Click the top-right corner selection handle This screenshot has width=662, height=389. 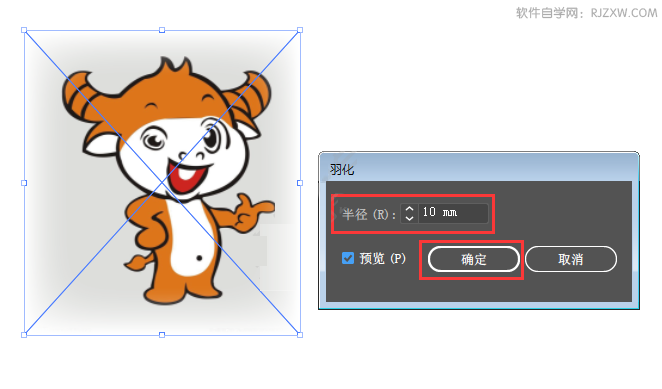tap(300, 30)
